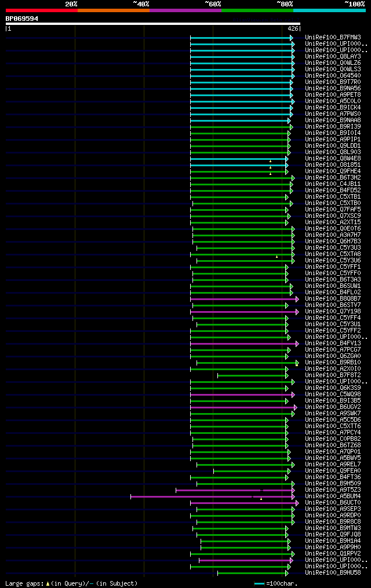
Task: Click the purple alignment bar for UniRef100_B8Q8B7
Action: (244, 300)
